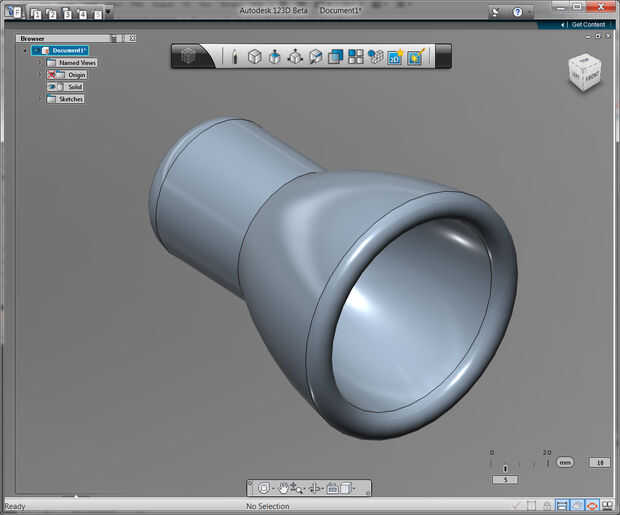Image resolution: width=620 pixels, height=515 pixels.
Task: Collapse the Get Content panel arrow
Action: (x=562, y=25)
